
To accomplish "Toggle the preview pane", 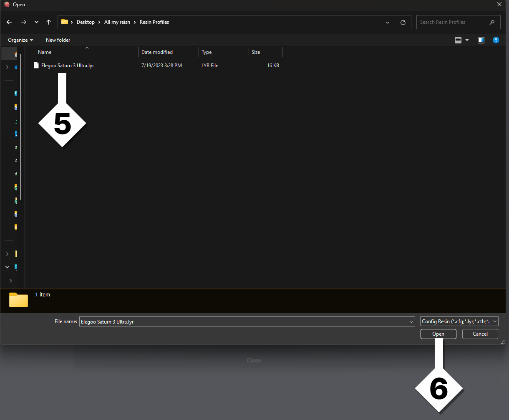I will click(x=481, y=40).
